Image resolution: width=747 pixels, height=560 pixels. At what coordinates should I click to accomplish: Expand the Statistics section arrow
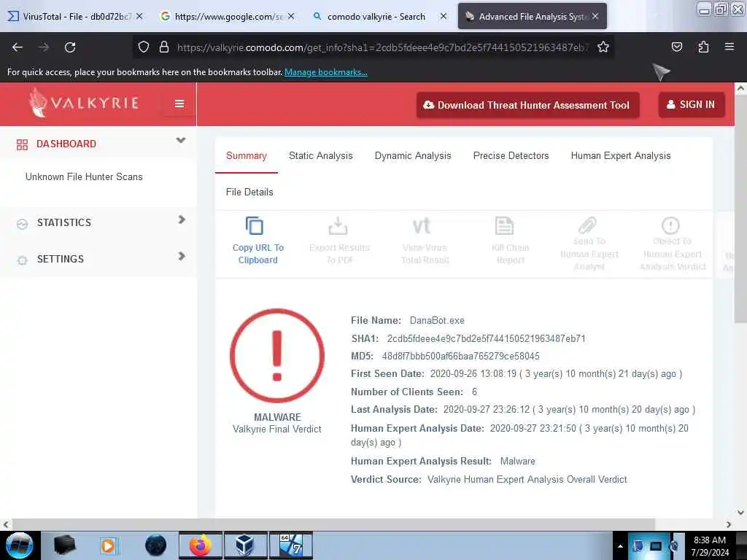point(182,219)
